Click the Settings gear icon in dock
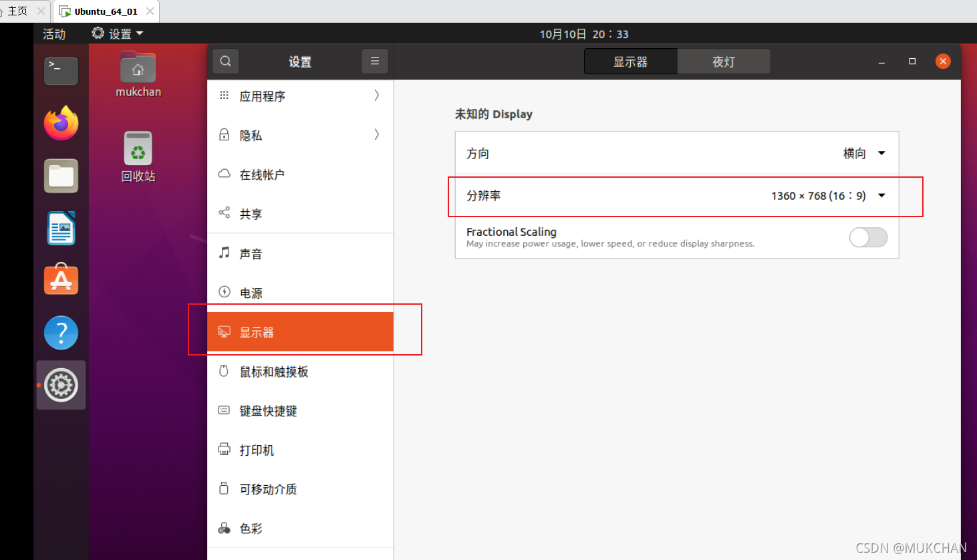Screen dimensions: 977x560 click(61, 385)
